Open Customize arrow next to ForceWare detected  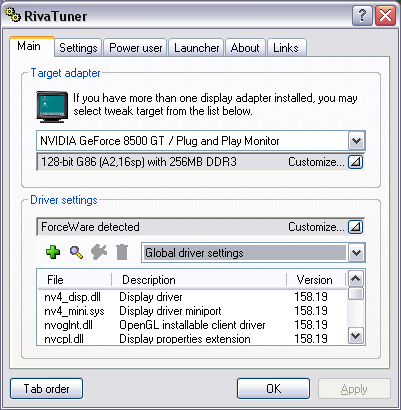(356, 227)
